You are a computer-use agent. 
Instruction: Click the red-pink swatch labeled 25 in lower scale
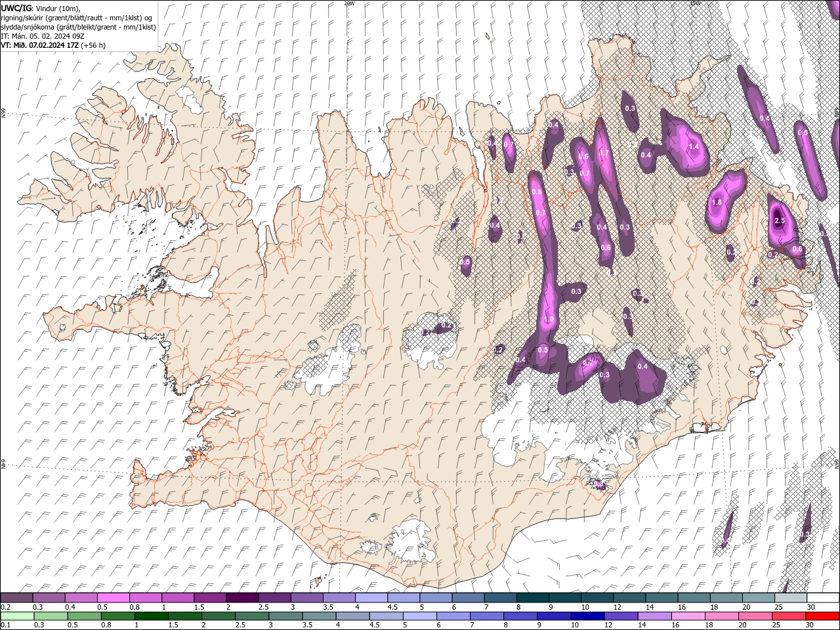789,616
